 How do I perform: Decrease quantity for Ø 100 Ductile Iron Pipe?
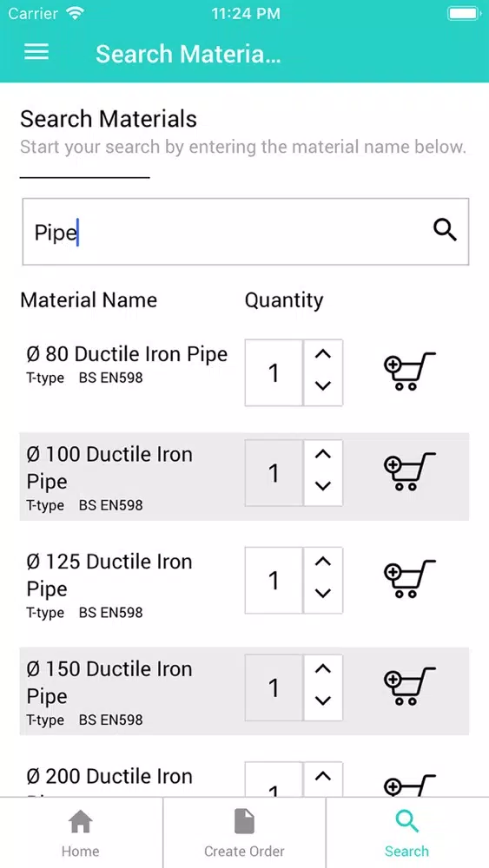(x=323, y=487)
